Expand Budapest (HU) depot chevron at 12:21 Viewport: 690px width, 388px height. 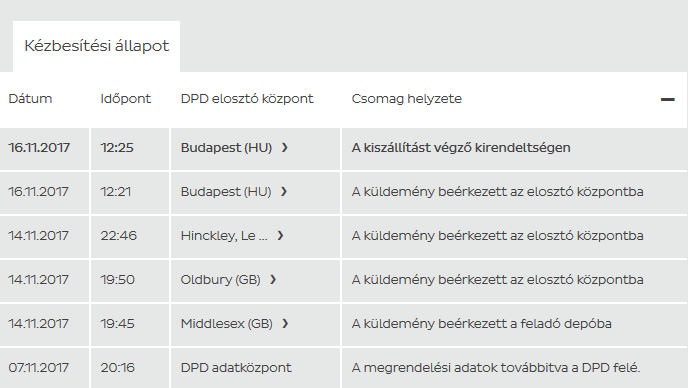pyautogui.click(x=284, y=192)
